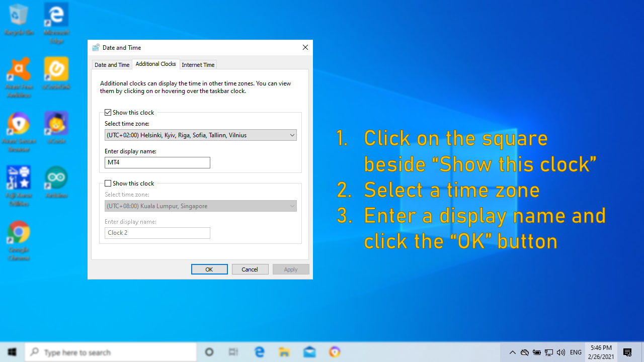Uncheck the first Show this clock checkbox
644x362 pixels.
pyautogui.click(x=108, y=112)
